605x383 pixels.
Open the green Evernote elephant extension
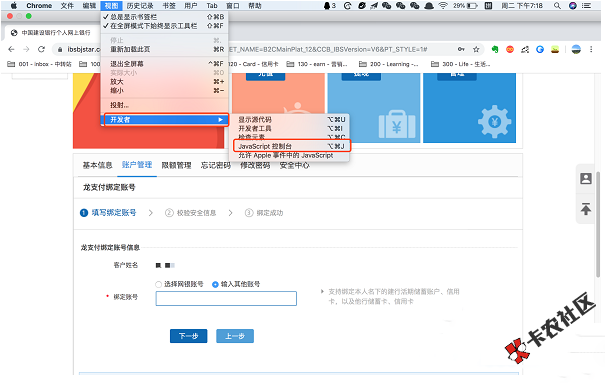[x=495, y=49]
